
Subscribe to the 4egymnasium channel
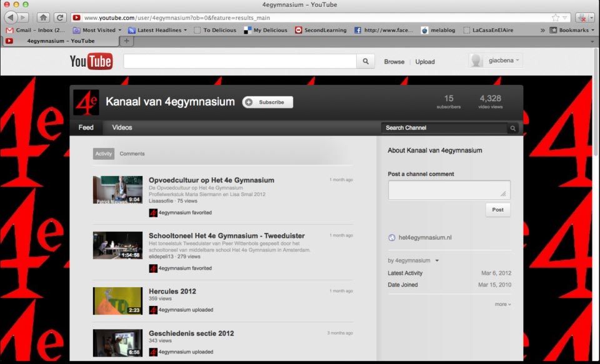[x=267, y=102]
